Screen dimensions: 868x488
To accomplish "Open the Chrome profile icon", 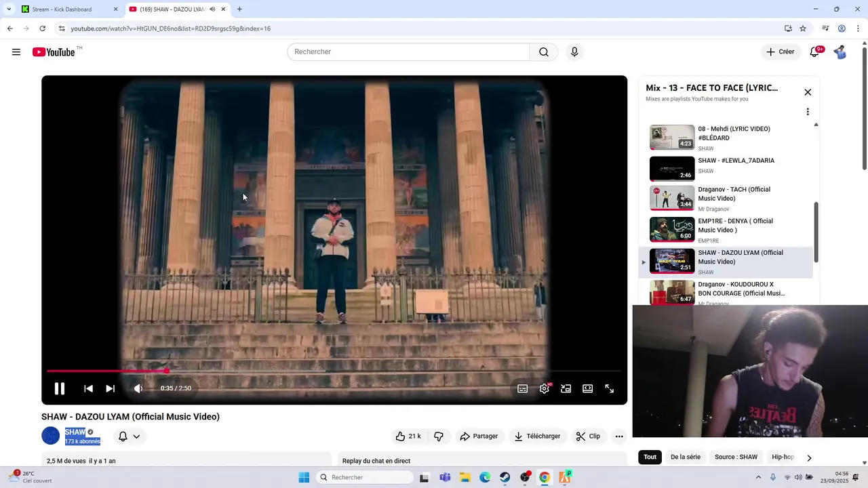I will [842, 28].
